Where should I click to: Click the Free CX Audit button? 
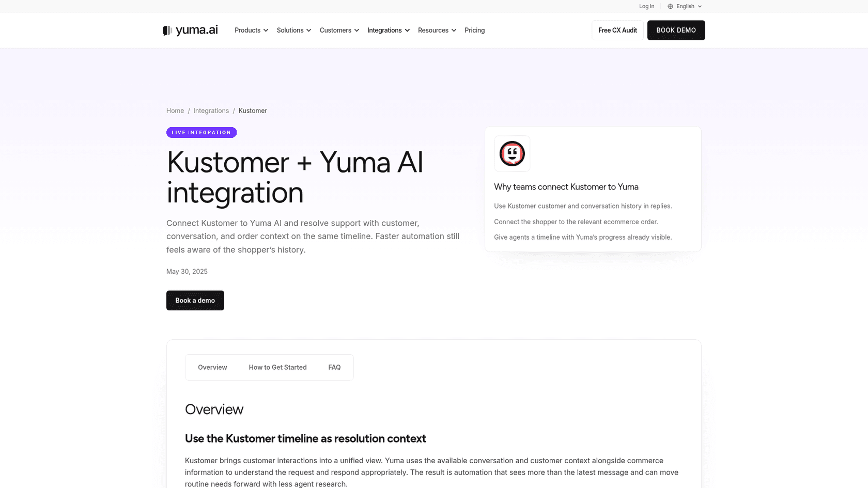point(617,30)
